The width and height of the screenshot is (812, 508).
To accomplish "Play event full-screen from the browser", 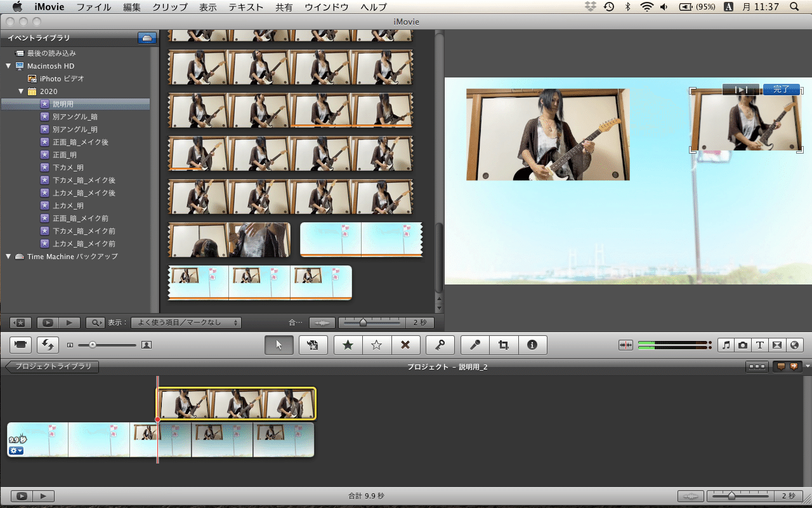I will (48, 323).
